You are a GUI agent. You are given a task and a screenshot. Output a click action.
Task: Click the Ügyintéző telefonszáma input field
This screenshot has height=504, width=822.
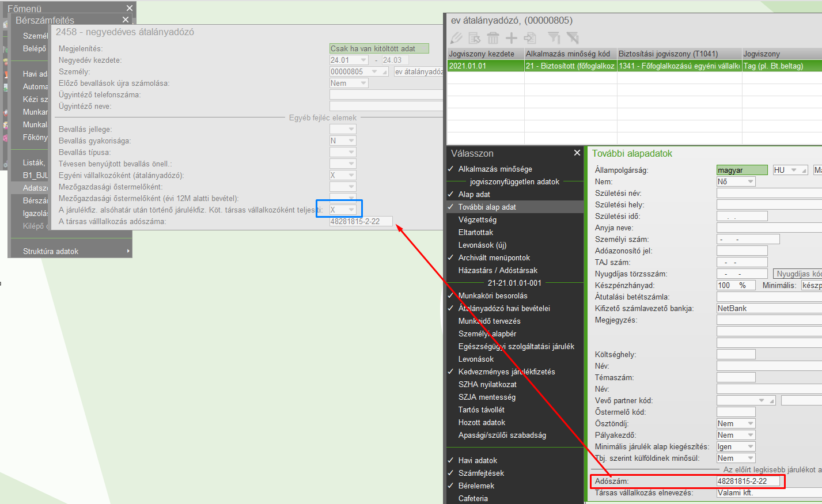386,94
